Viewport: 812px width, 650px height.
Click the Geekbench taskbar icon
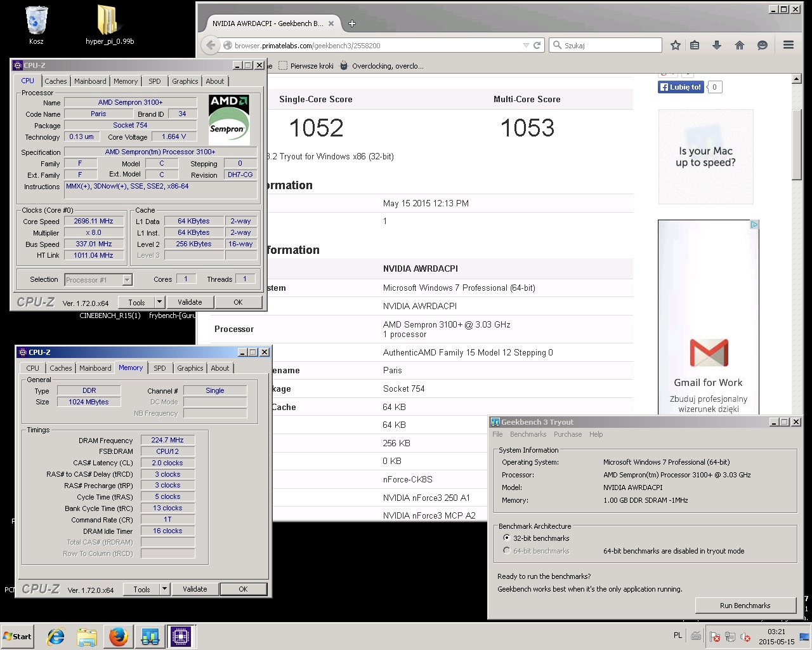point(150,637)
